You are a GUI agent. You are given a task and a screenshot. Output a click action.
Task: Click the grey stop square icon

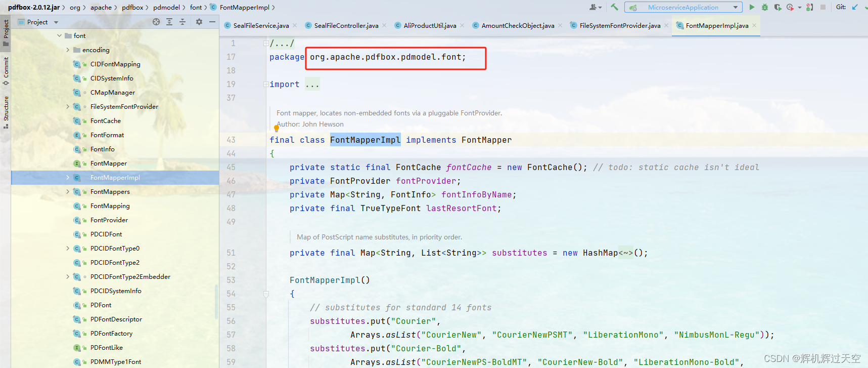click(823, 7)
